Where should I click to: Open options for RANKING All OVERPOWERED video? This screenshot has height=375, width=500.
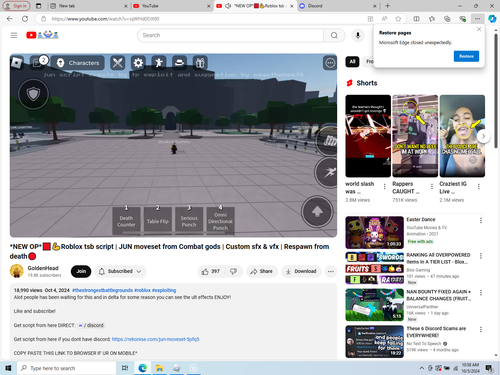coord(481,256)
